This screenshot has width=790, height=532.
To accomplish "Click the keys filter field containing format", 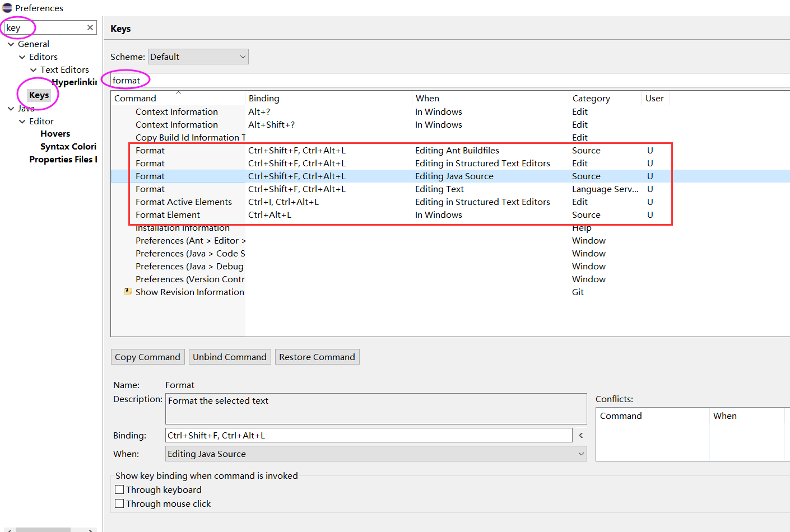I will click(450, 80).
